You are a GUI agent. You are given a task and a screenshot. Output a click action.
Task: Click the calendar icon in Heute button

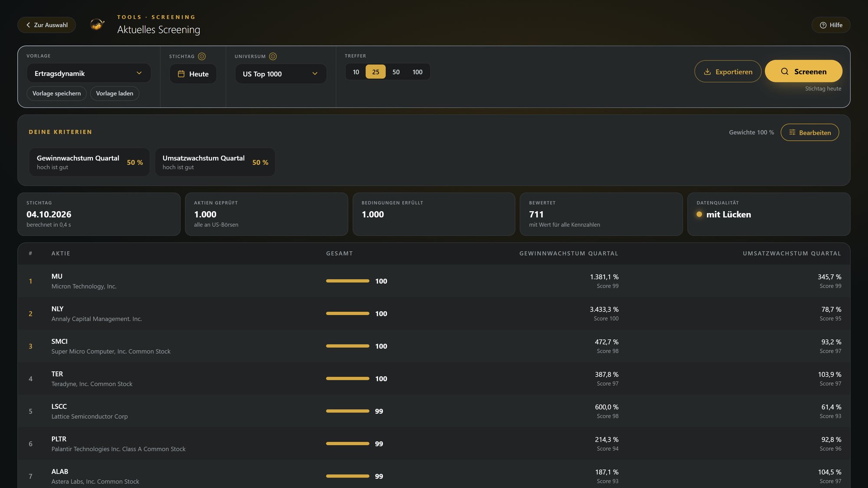pos(181,74)
